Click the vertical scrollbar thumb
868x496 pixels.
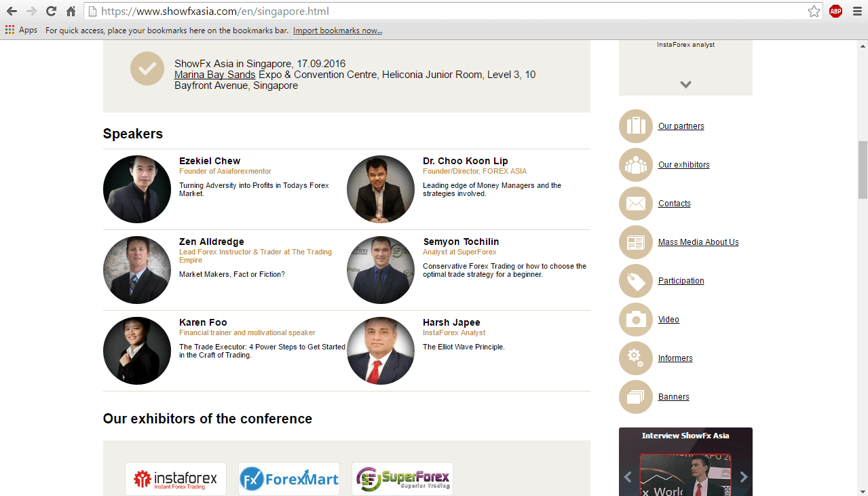(863, 170)
